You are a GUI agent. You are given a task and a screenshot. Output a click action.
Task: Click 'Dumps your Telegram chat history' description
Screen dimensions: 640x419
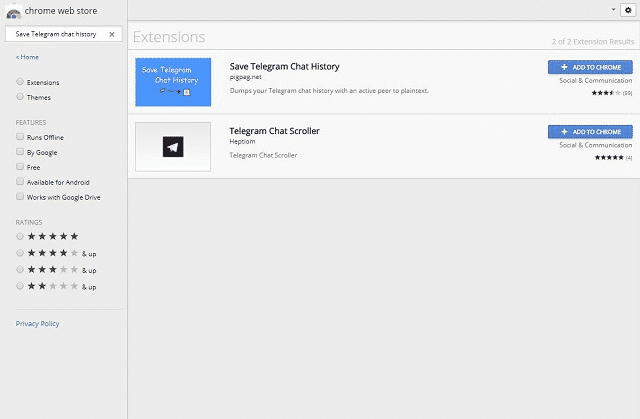pyautogui.click(x=329, y=91)
